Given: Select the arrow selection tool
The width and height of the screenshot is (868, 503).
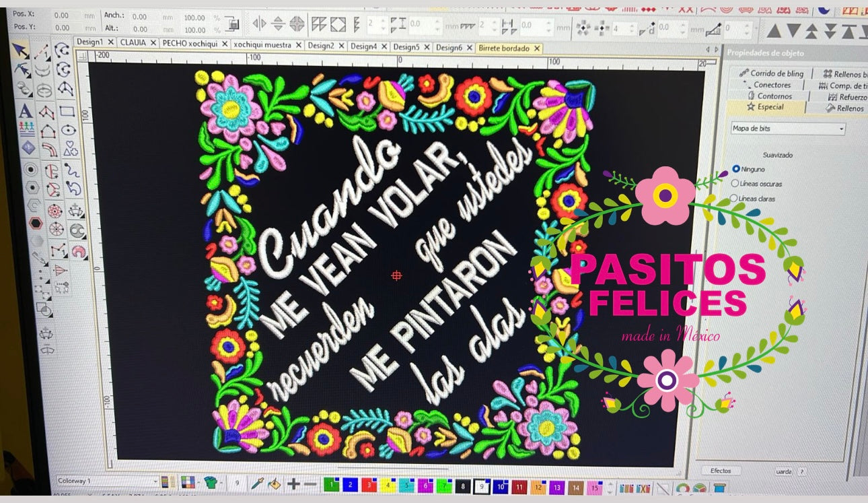Looking at the screenshot, I should [21, 51].
